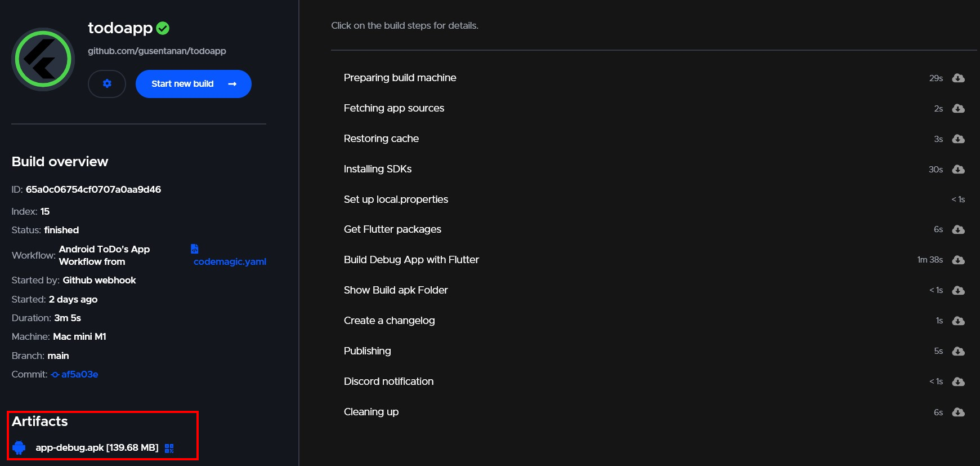Download log for Installing SDKs step
Screen dimensions: 980x466
(958, 169)
